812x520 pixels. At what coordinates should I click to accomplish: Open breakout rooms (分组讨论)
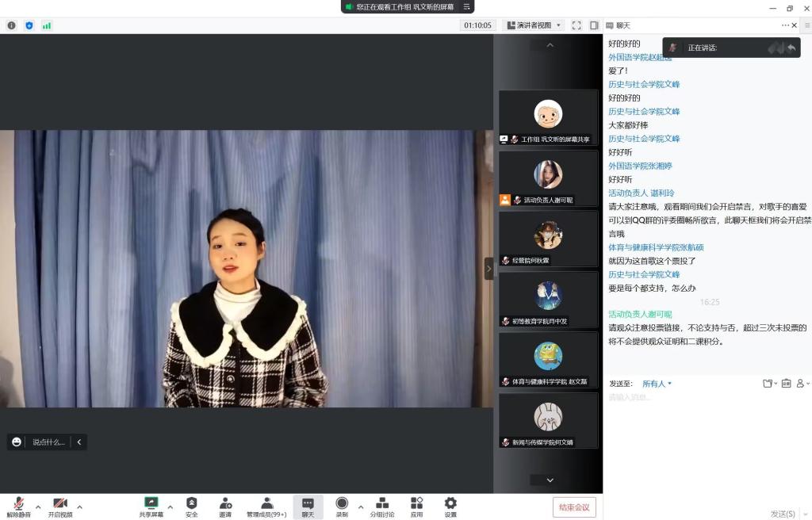point(381,507)
